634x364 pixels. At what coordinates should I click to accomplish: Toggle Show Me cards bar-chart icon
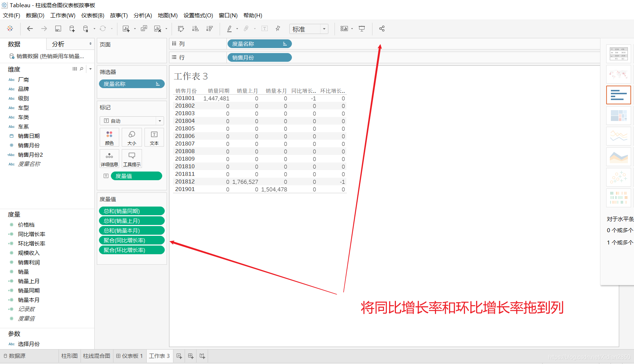344,29
